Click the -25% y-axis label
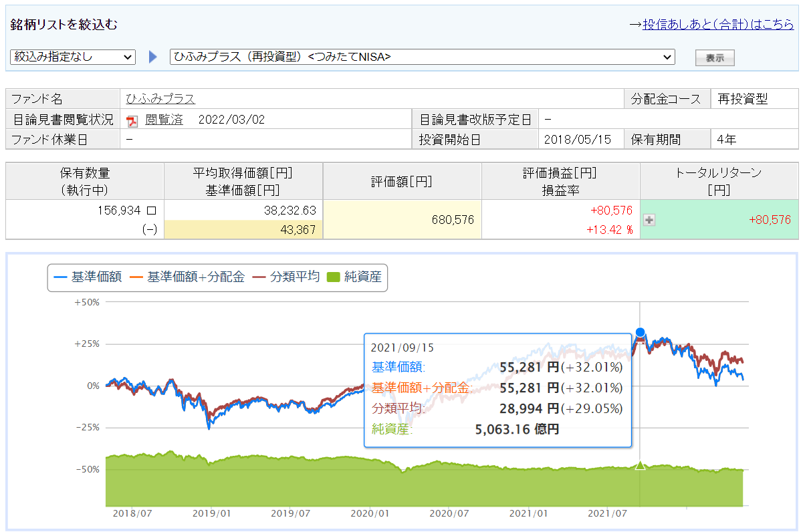Screen dimensions: 803x532 tap(88, 427)
